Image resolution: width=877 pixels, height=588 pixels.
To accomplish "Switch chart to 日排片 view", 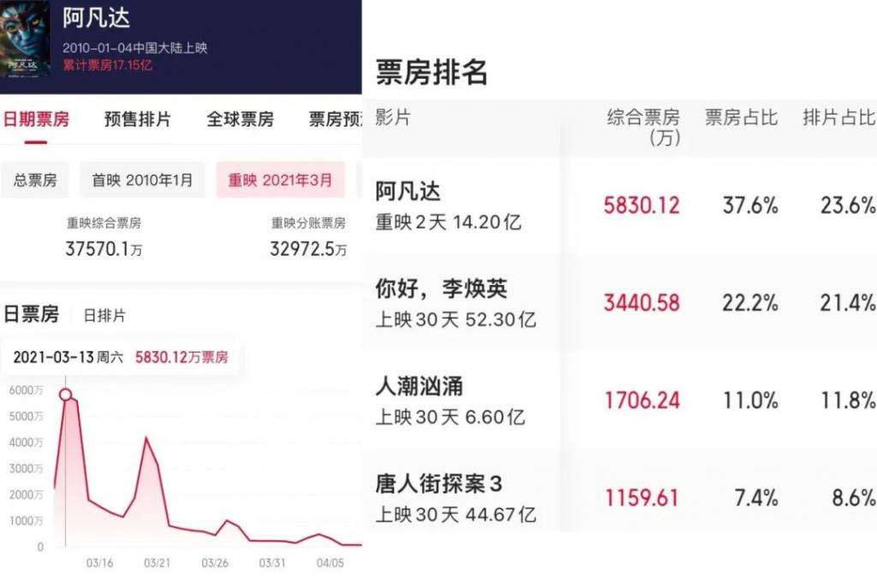I will [x=104, y=315].
